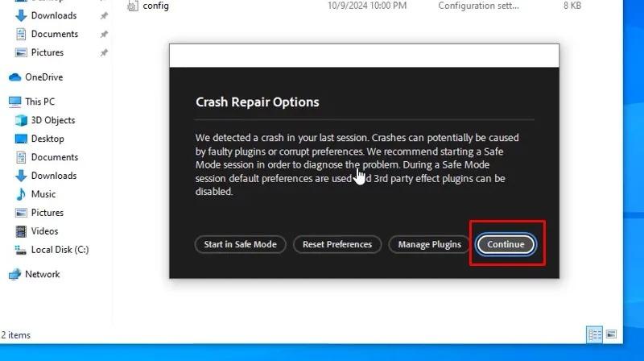Select the Music note icon
Viewport: 644px width, 361px height.
(21, 194)
